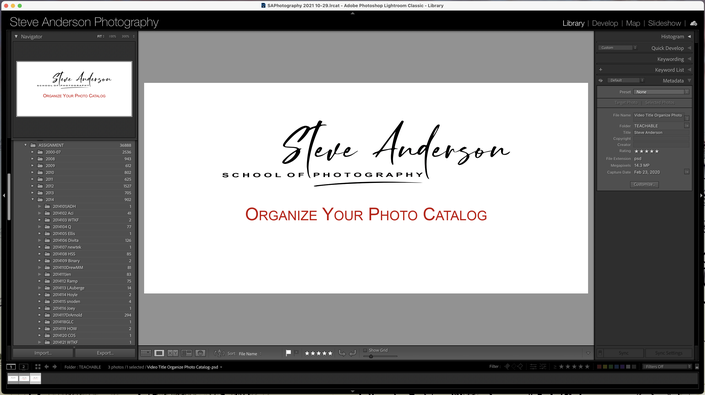Flag the photo as a pick
Viewport: 705px width, 395px height.
pos(288,353)
